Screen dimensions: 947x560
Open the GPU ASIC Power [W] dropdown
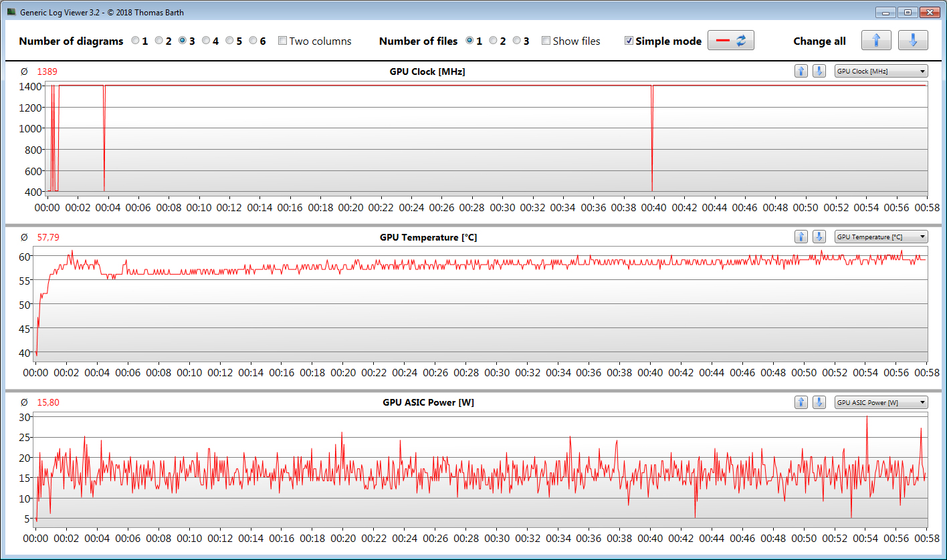click(881, 402)
